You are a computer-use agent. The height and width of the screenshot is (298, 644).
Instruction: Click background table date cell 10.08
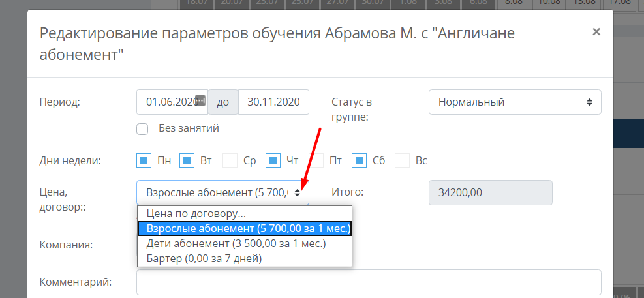tap(548, 3)
